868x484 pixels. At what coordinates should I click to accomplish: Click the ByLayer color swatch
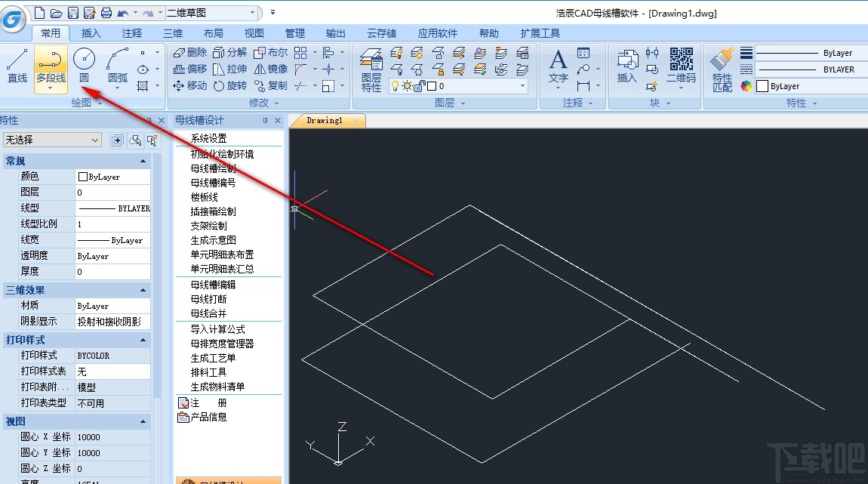pos(762,85)
